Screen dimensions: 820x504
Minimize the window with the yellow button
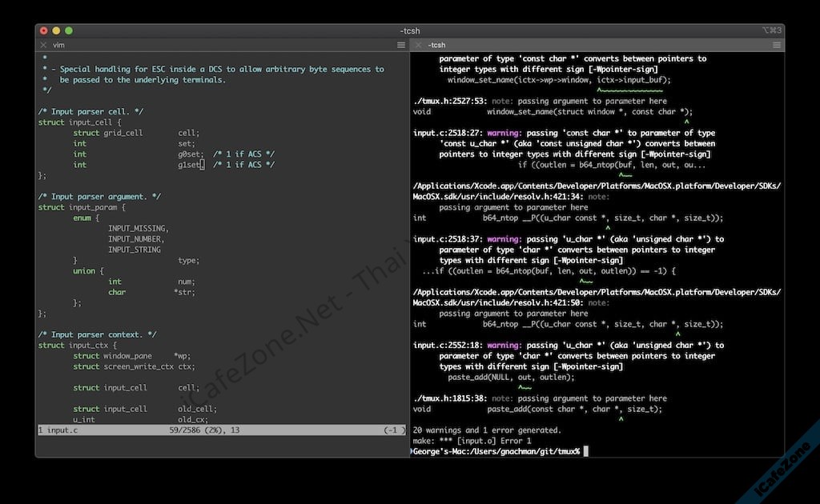pyautogui.click(x=56, y=30)
